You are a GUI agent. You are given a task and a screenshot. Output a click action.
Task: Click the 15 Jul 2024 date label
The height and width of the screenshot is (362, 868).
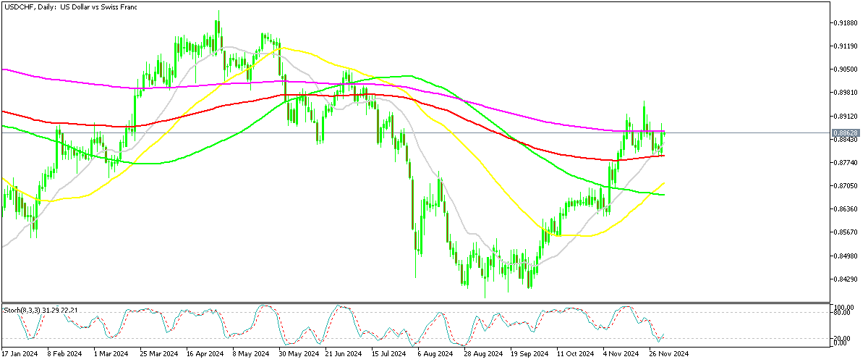[x=389, y=354]
